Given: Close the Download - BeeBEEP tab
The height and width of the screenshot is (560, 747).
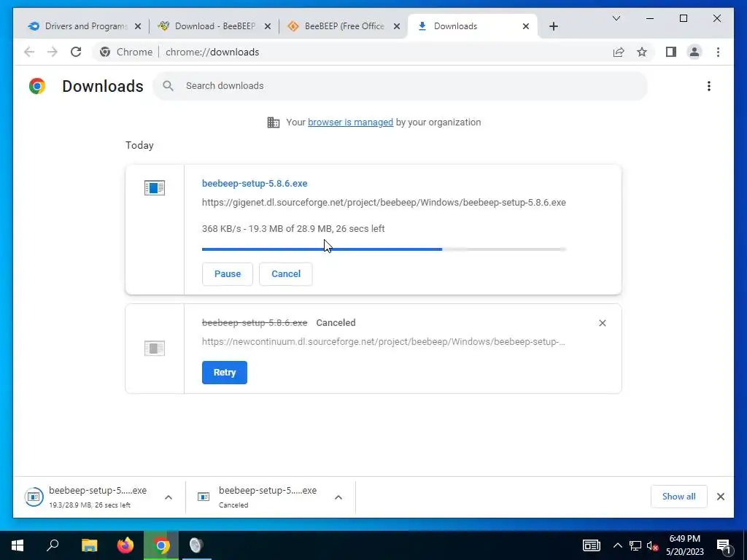Looking at the screenshot, I should click(x=268, y=26).
